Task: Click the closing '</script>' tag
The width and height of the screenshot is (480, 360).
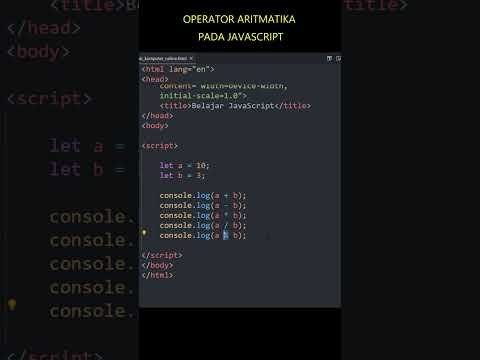Action: (x=162, y=255)
